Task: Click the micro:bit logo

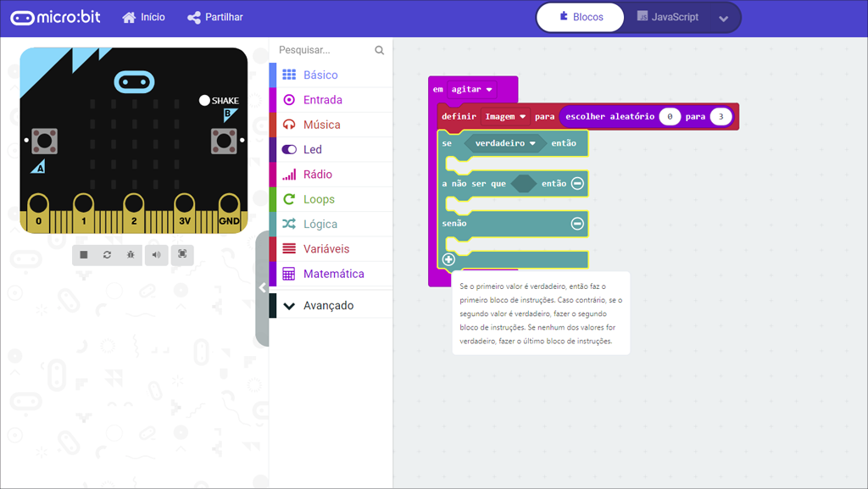Action: [x=55, y=17]
